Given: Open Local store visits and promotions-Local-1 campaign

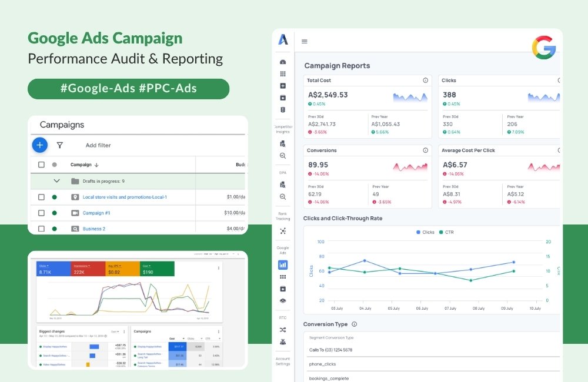Looking at the screenshot, I should [x=125, y=197].
